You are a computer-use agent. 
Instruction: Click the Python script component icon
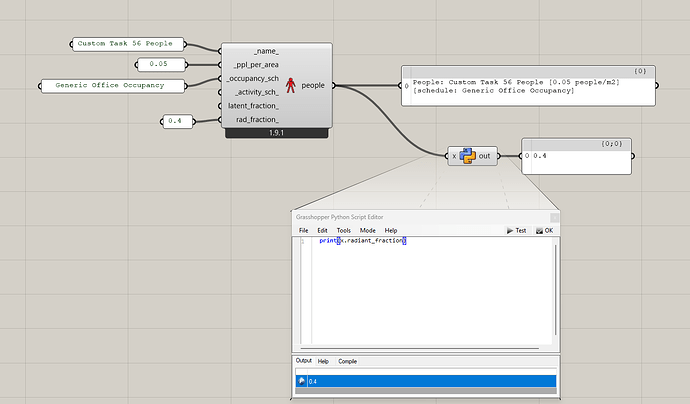pyautogui.click(x=467, y=155)
